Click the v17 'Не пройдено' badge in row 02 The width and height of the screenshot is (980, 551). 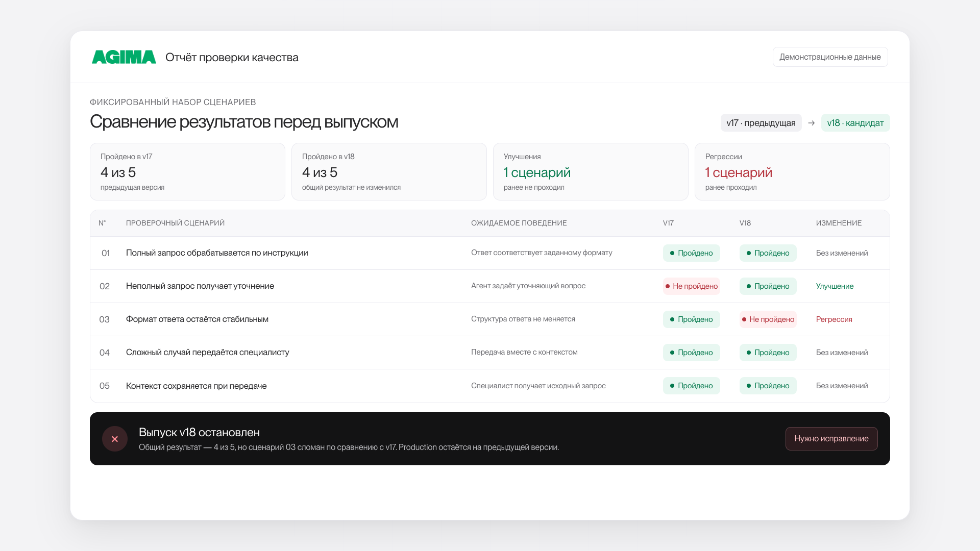(692, 286)
